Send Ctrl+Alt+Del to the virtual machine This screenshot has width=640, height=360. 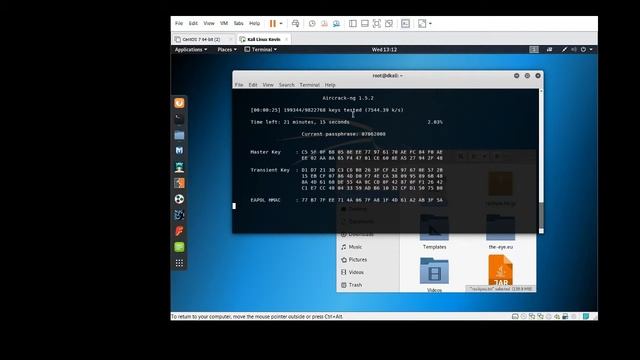[296, 24]
